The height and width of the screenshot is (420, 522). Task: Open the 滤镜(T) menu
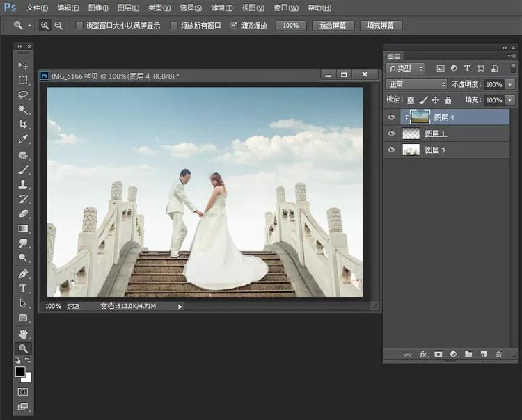pos(222,8)
